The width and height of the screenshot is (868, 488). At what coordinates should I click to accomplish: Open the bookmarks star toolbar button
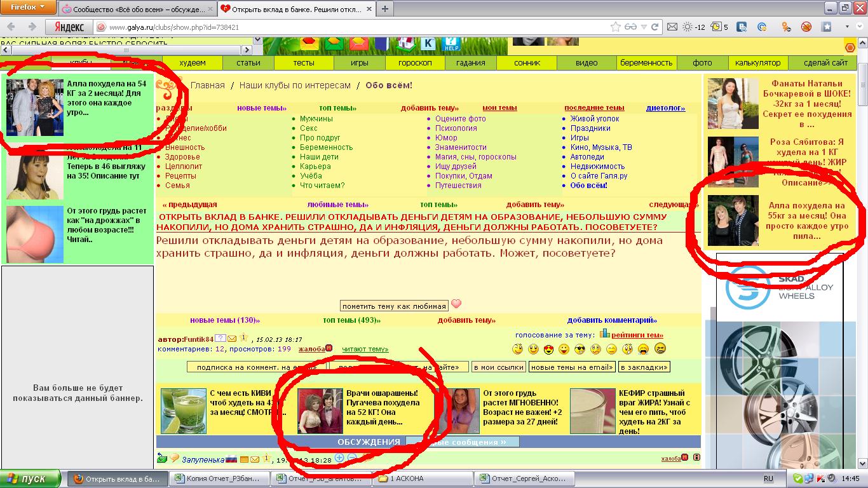pyautogui.click(x=827, y=27)
